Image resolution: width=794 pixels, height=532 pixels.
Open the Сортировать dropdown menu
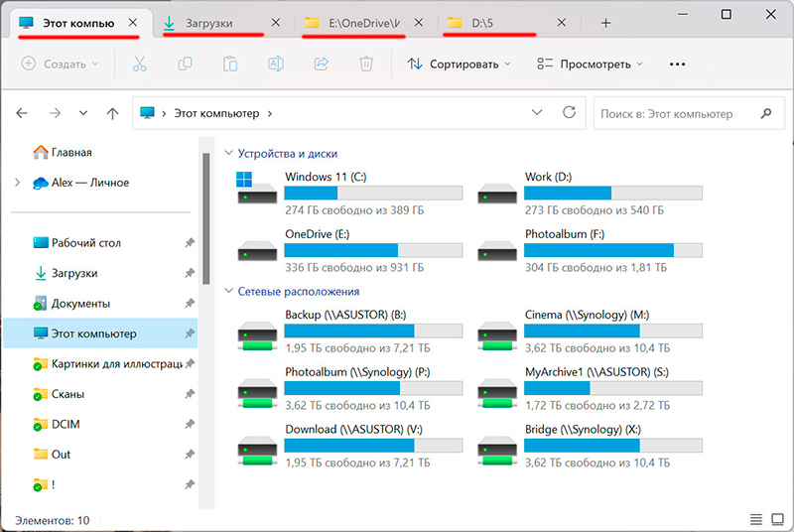(459, 64)
